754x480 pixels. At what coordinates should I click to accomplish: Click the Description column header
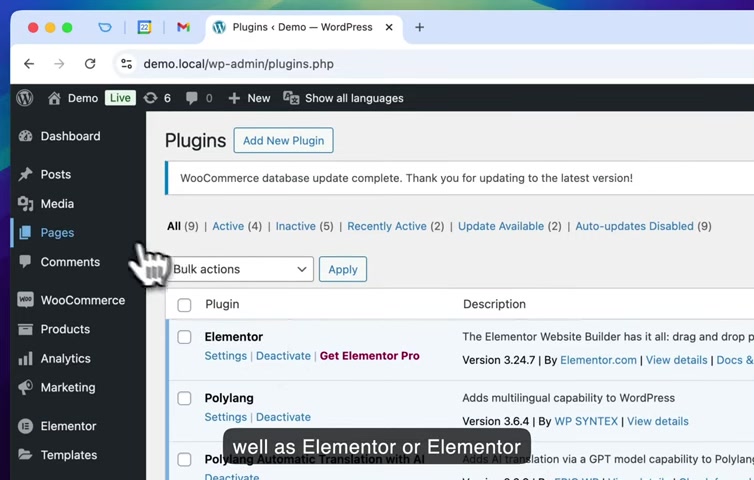[x=494, y=304]
